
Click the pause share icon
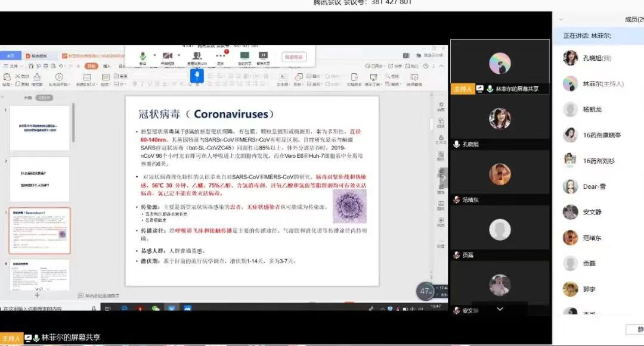[264, 57]
